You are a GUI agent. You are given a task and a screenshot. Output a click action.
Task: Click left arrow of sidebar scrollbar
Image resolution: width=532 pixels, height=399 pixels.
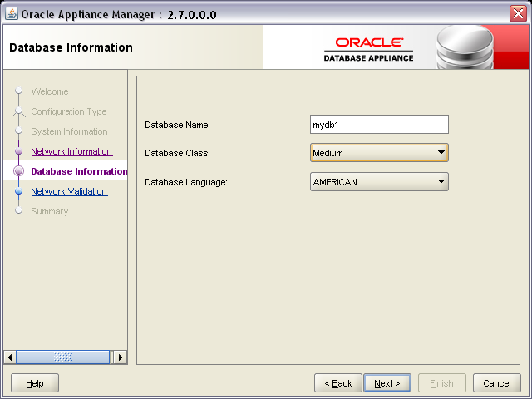pos(10,357)
